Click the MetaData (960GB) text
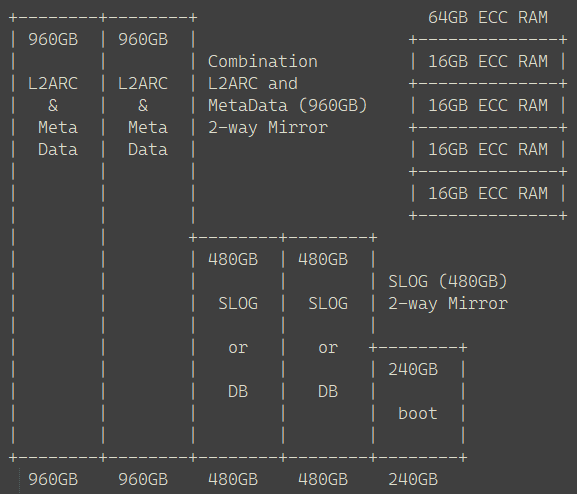The width and height of the screenshot is (577, 494). click(x=288, y=106)
